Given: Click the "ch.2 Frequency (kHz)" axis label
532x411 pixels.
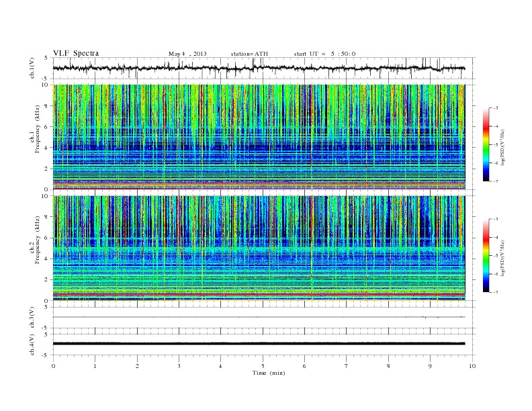Looking at the screenshot, I should (36, 240).
